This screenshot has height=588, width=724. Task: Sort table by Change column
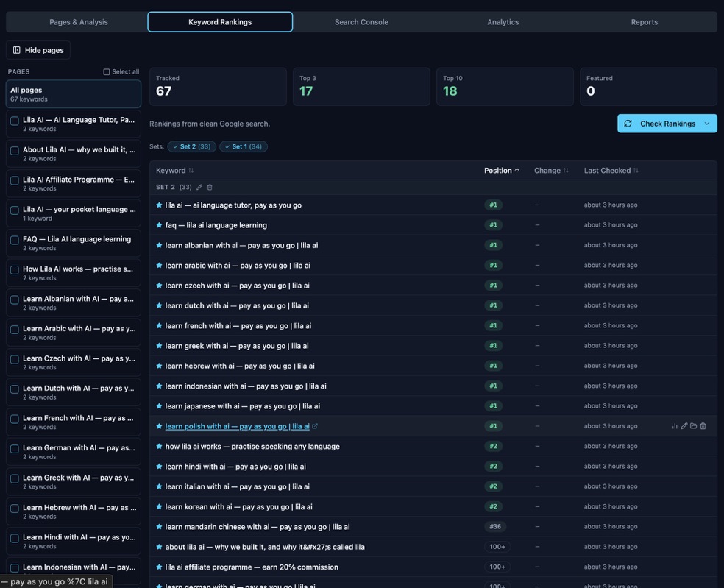(x=551, y=171)
